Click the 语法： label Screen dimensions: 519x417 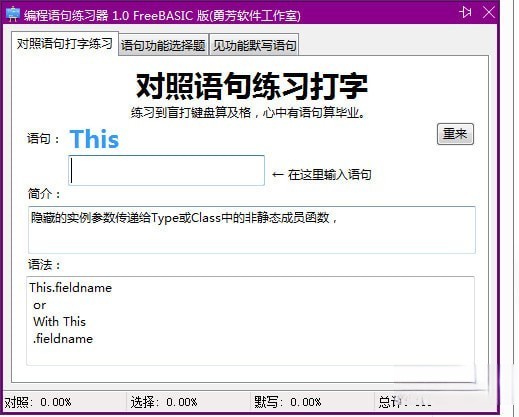tap(44, 265)
